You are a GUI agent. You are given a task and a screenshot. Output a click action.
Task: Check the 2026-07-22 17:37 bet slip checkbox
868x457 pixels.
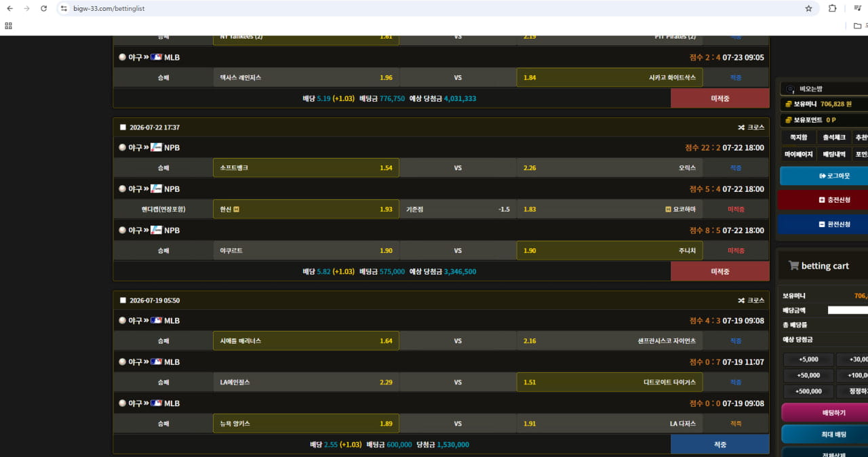pos(123,127)
